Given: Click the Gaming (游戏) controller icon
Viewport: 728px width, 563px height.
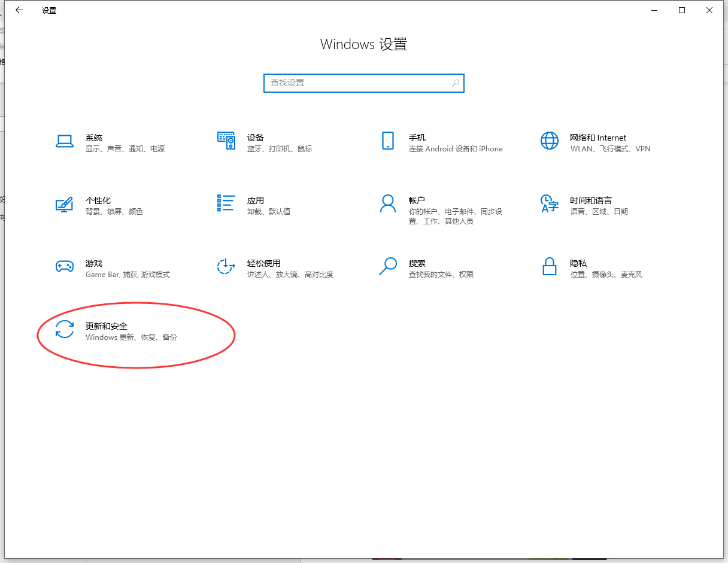Looking at the screenshot, I should coord(64,267).
